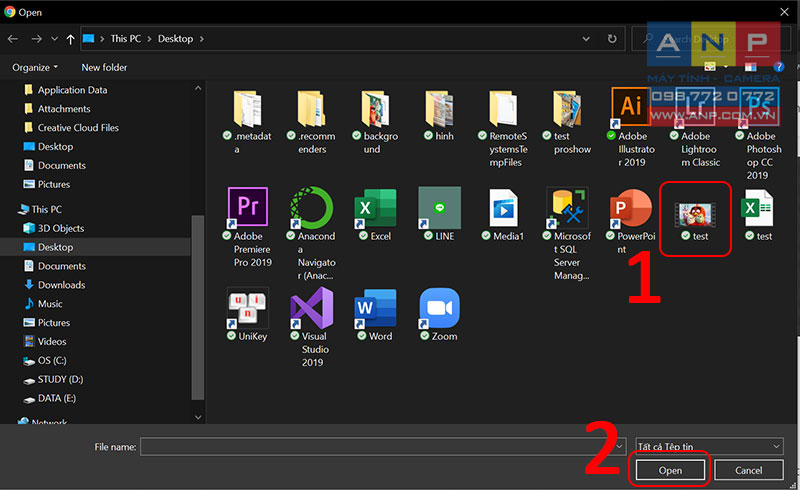Select the test video thumbnail file
This screenshot has width=800, height=490.
pyautogui.click(x=695, y=214)
